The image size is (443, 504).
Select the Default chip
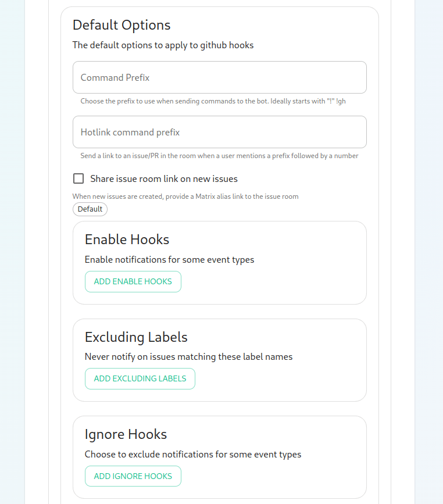(x=90, y=209)
